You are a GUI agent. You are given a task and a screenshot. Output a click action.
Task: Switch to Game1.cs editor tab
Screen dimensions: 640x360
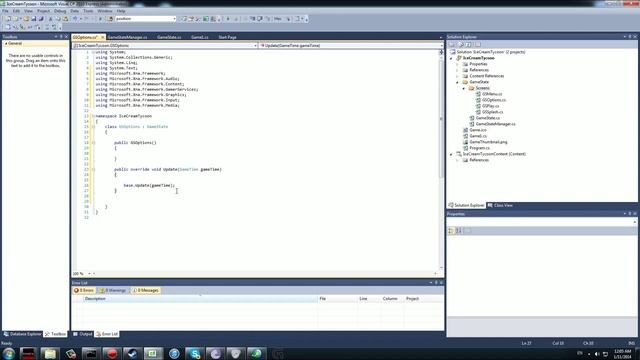[200, 37]
